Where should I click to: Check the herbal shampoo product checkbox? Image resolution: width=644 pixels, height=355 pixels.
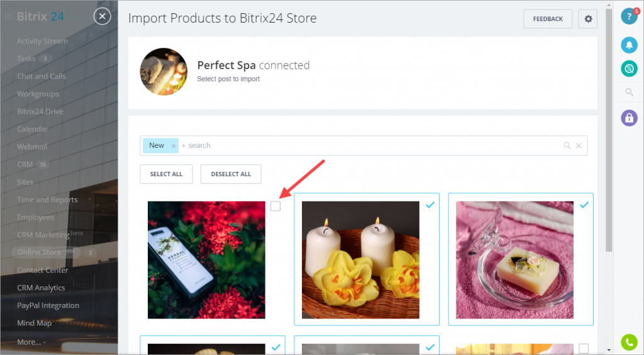(275, 206)
